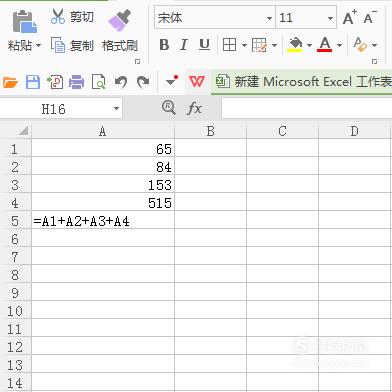The height and width of the screenshot is (392, 392).
Task: Toggle italic formatting
Action: [184, 45]
